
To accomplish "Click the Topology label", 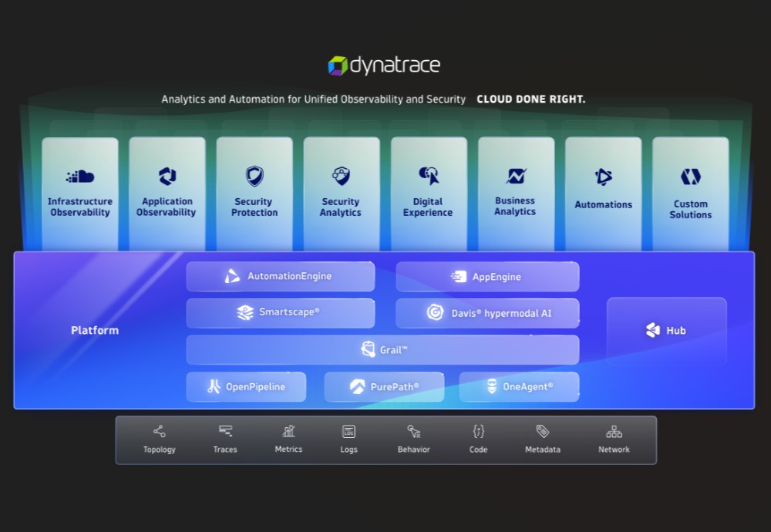I will 160,450.
